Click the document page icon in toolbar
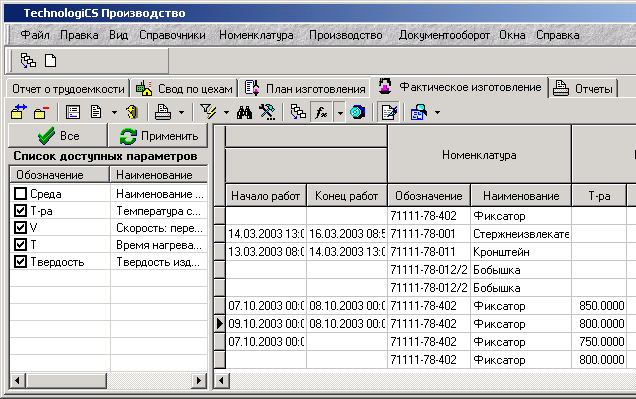This screenshot has width=636, height=399. (96, 112)
